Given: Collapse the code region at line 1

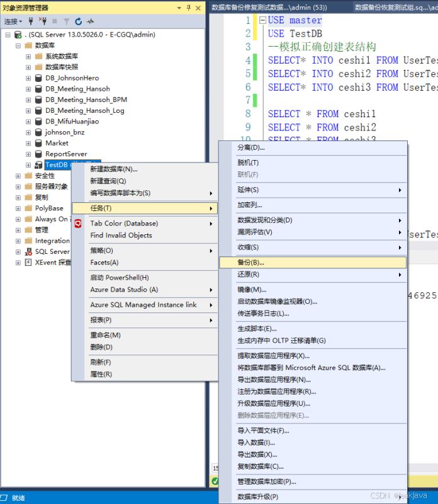Looking at the screenshot, I should pos(262,20).
